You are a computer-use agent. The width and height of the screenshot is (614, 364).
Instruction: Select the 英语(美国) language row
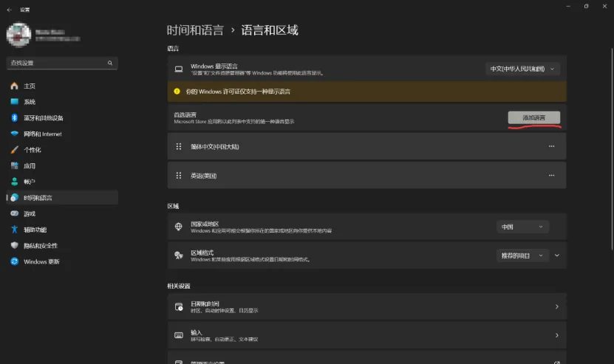click(366, 175)
